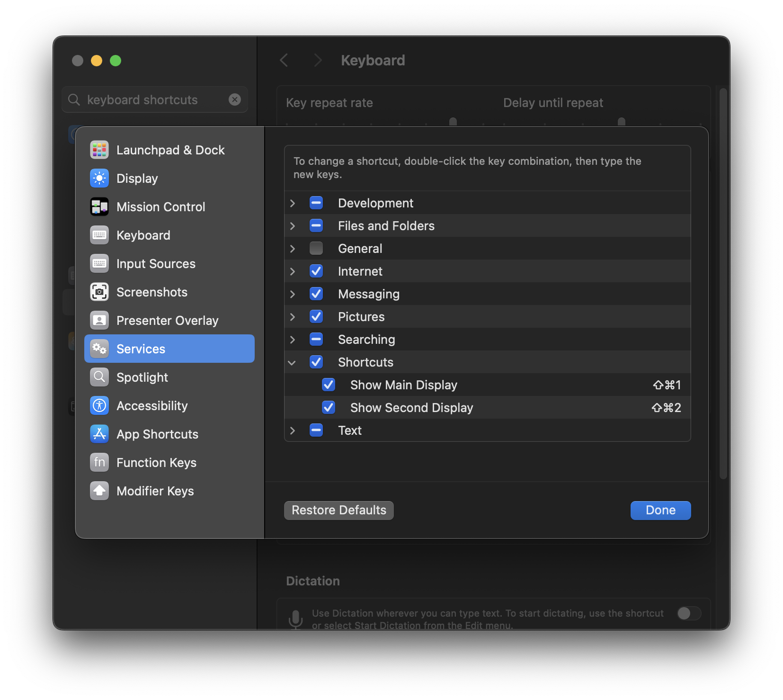The width and height of the screenshot is (783, 700).
Task: Click the keyboard shortcuts search field
Action: [x=155, y=99]
